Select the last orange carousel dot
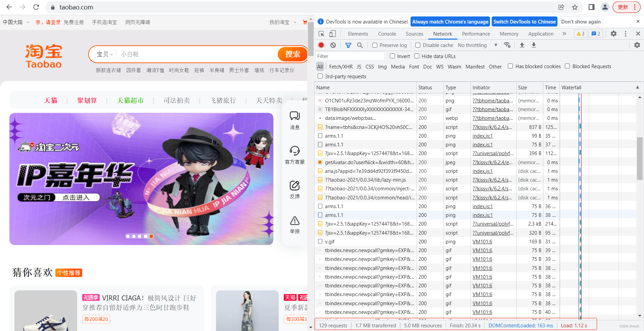 pos(151,236)
